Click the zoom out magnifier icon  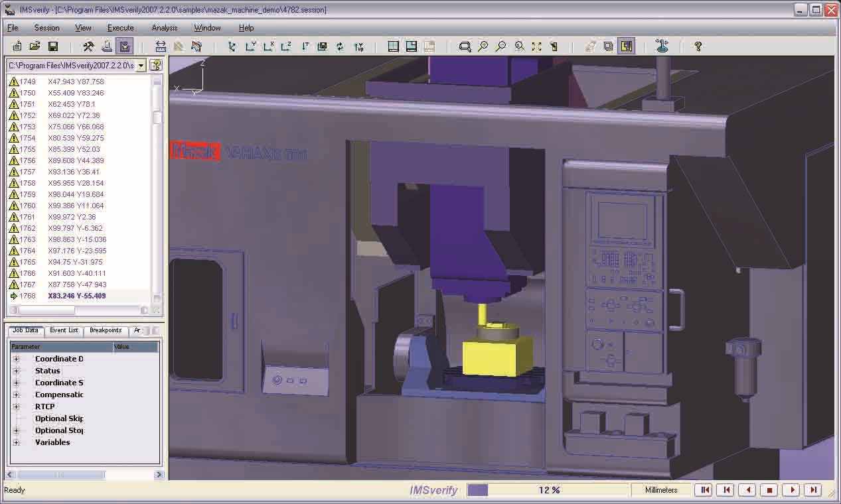[x=501, y=46]
